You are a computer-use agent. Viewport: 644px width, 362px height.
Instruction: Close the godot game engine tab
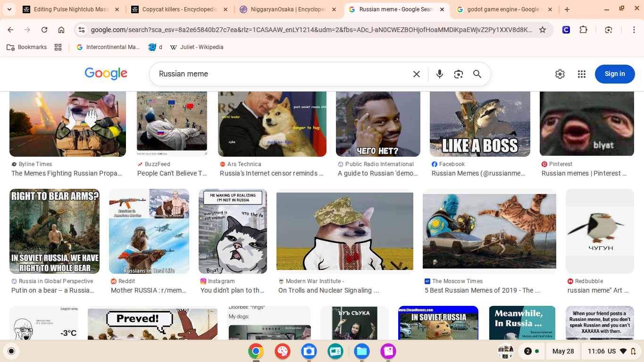click(550, 9)
